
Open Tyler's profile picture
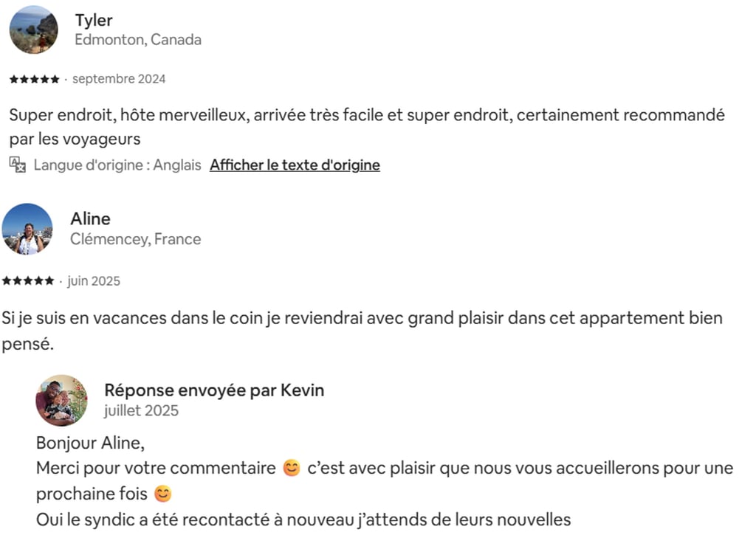33,30
